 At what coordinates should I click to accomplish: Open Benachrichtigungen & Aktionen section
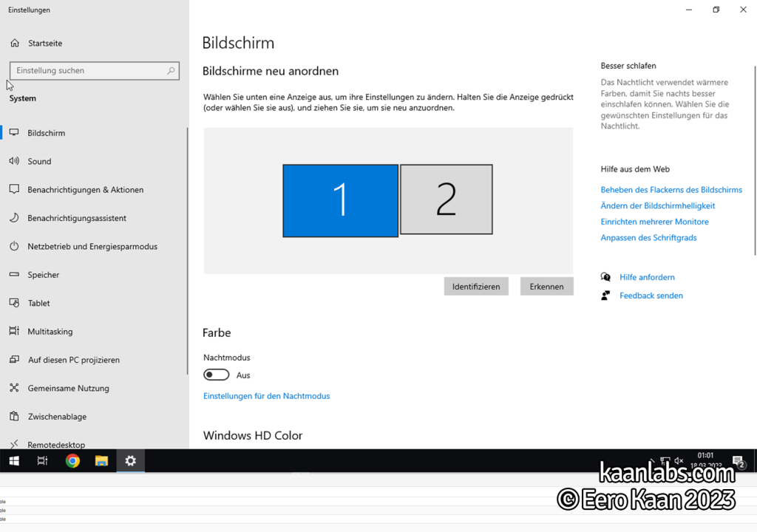[86, 190]
